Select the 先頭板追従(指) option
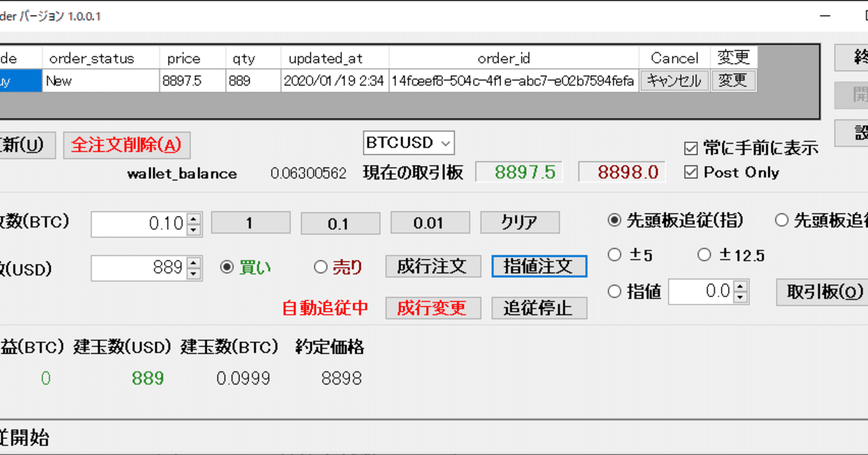This screenshot has height=455, width=868. coord(614,220)
